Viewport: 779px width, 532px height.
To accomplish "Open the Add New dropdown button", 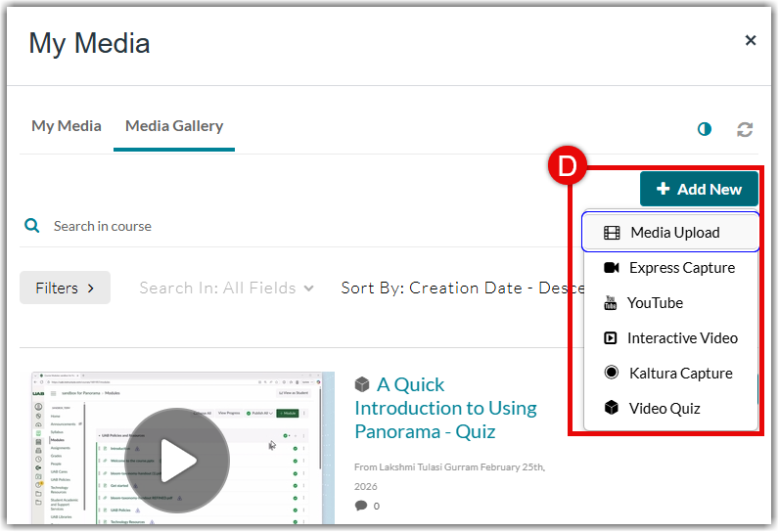I will (699, 189).
